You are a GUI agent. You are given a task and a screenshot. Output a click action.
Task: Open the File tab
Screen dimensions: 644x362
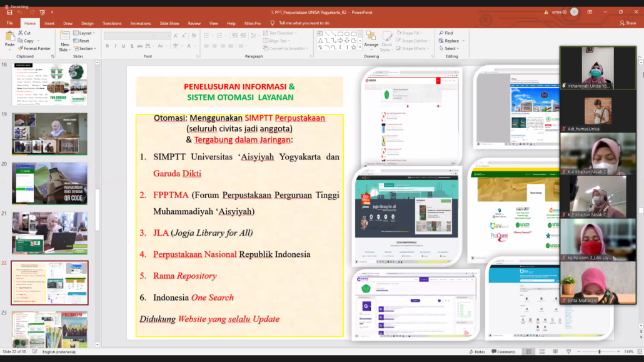pyautogui.click(x=10, y=23)
